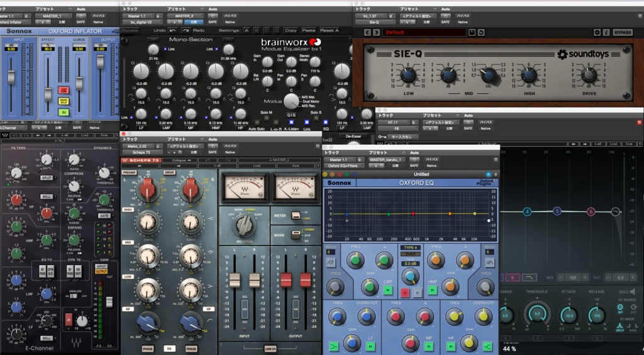The height and width of the screenshot is (355, 644).
Task: Click Scheps 73 next preset arrow
Action: pyautogui.click(x=178, y=166)
